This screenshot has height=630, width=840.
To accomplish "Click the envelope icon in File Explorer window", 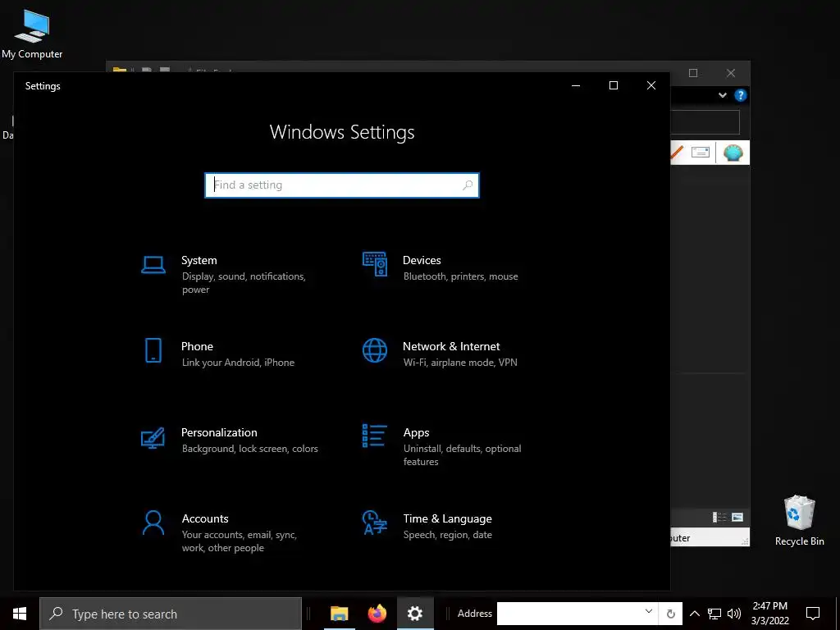I will click(701, 152).
